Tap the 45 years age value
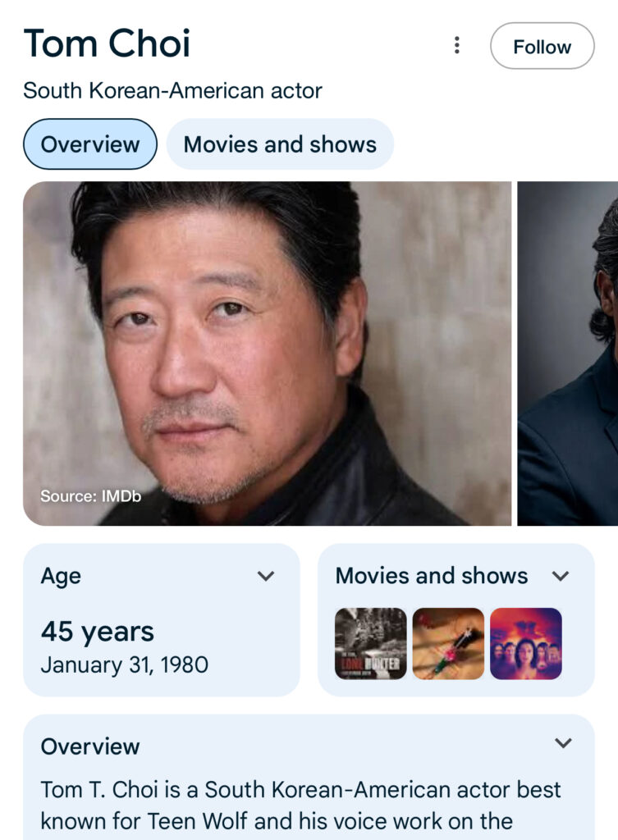 pyautogui.click(x=98, y=632)
